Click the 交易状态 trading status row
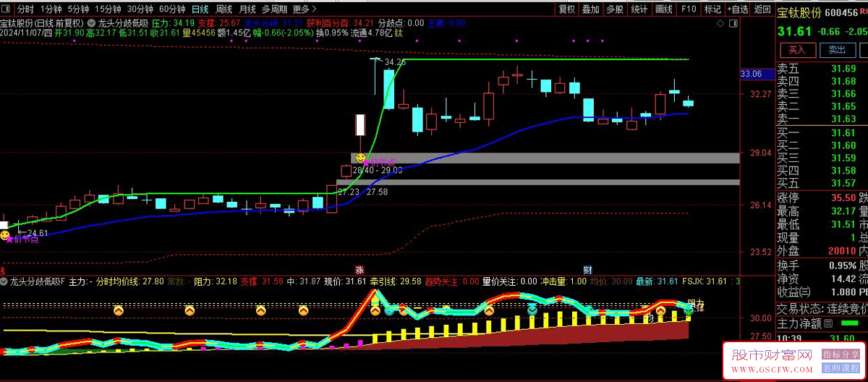The width and height of the screenshot is (868, 382). coord(822,307)
